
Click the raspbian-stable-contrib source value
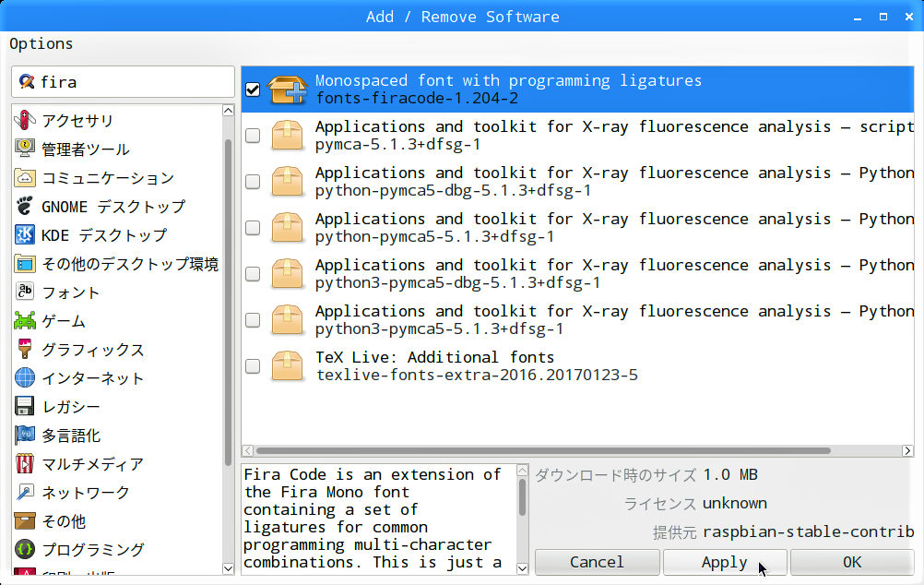point(809,531)
